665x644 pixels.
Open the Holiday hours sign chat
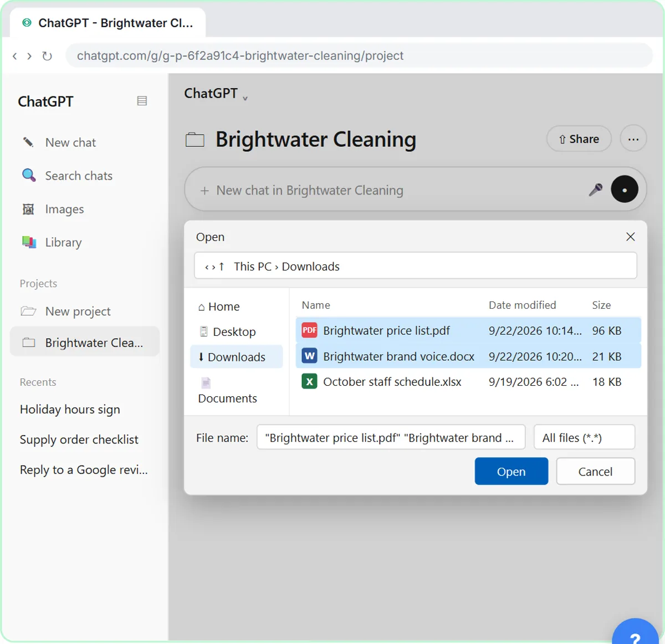tap(70, 409)
